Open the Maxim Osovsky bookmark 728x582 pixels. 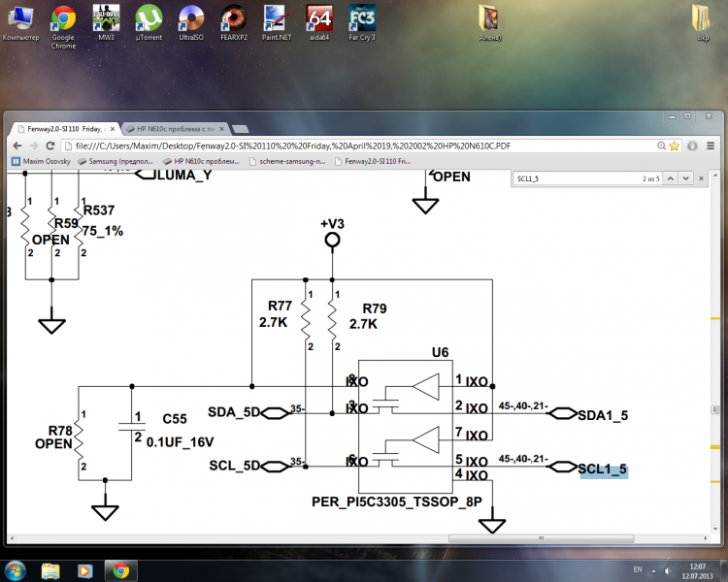[x=41, y=161]
